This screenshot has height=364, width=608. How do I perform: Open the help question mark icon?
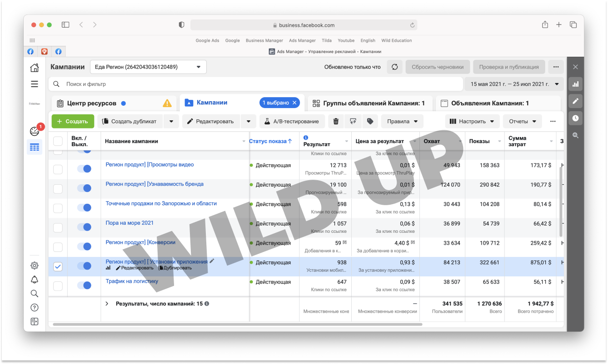(x=35, y=308)
